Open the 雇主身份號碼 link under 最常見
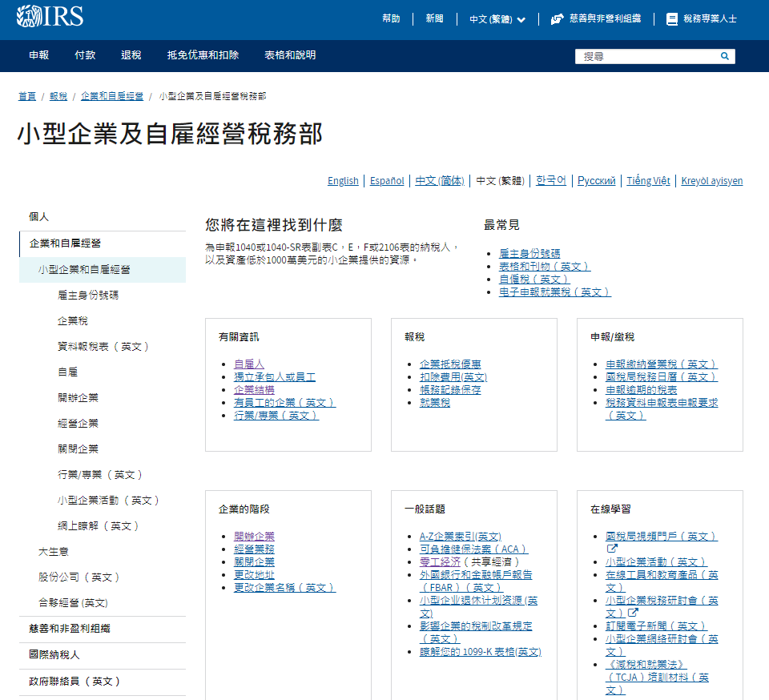 [x=529, y=253]
